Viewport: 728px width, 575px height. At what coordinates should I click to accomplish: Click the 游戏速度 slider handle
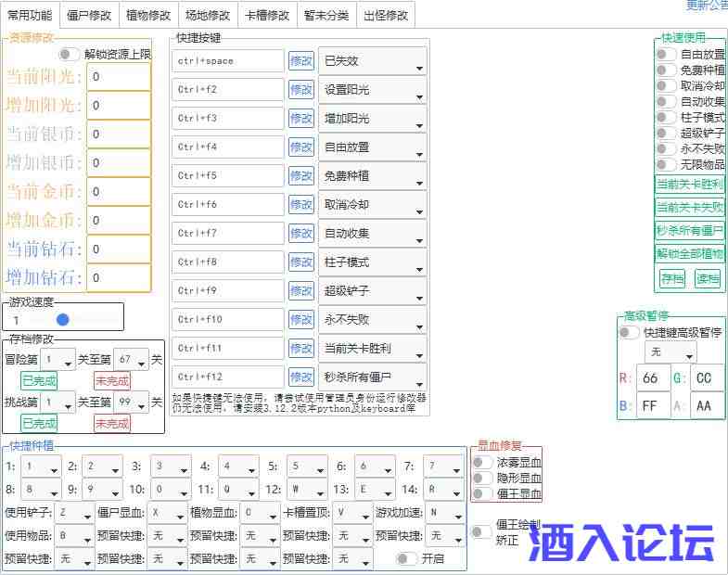pyautogui.click(x=63, y=320)
